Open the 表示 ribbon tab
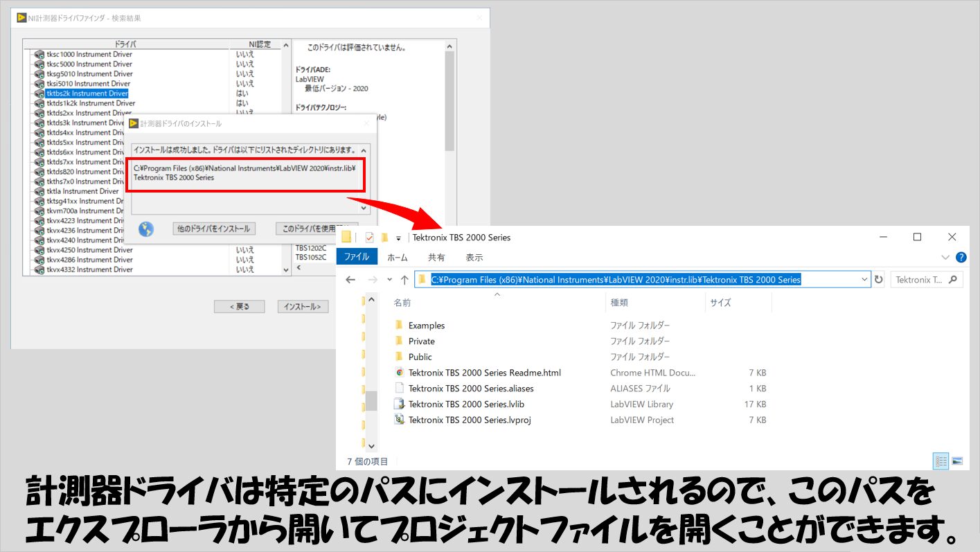Image resolution: width=980 pixels, height=552 pixels. tap(474, 257)
